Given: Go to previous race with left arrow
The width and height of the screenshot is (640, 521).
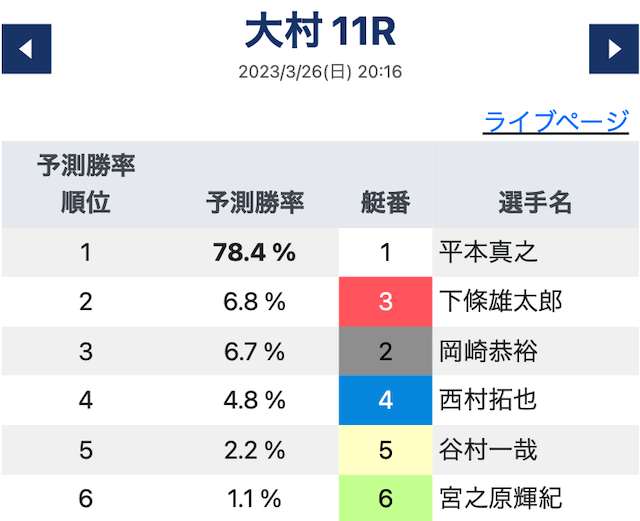Looking at the screenshot, I should pyautogui.click(x=27, y=49).
